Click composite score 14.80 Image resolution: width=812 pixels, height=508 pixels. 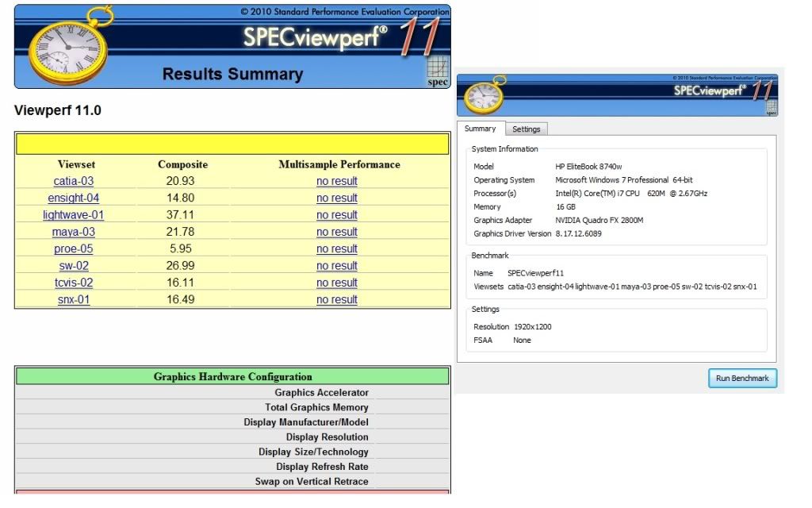point(180,198)
